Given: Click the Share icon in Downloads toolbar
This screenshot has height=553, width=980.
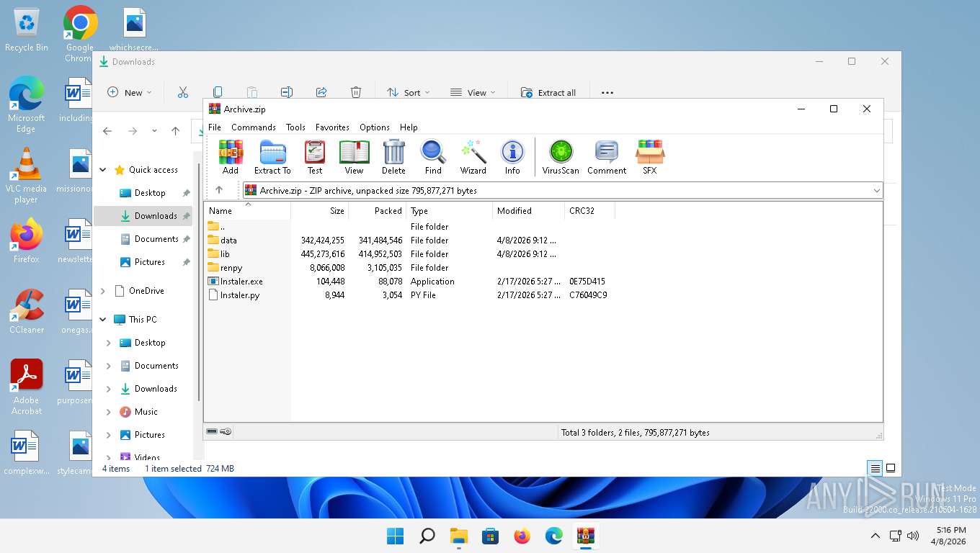Looking at the screenshot, I should click(321, 92).
